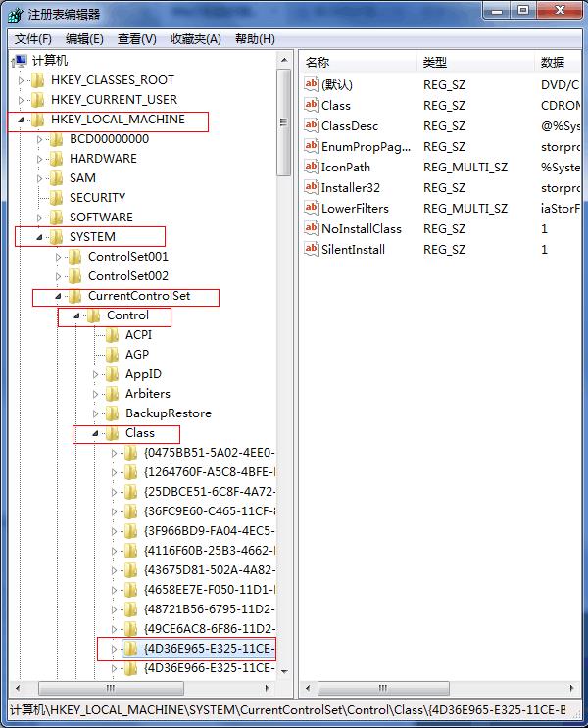588x728 pixels.
Task: Click the IconPath value string icon
Action: pyautogui.click(x=312, y=167)
